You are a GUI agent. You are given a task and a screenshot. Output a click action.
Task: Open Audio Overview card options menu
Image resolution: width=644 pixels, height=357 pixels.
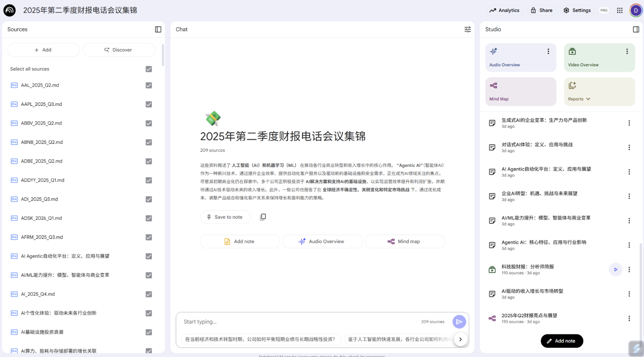(x=548, y=52)
